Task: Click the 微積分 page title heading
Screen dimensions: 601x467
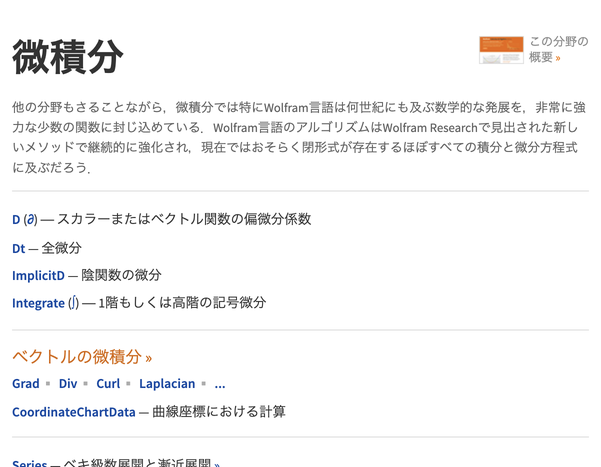Action: click(x=67, y=58)
